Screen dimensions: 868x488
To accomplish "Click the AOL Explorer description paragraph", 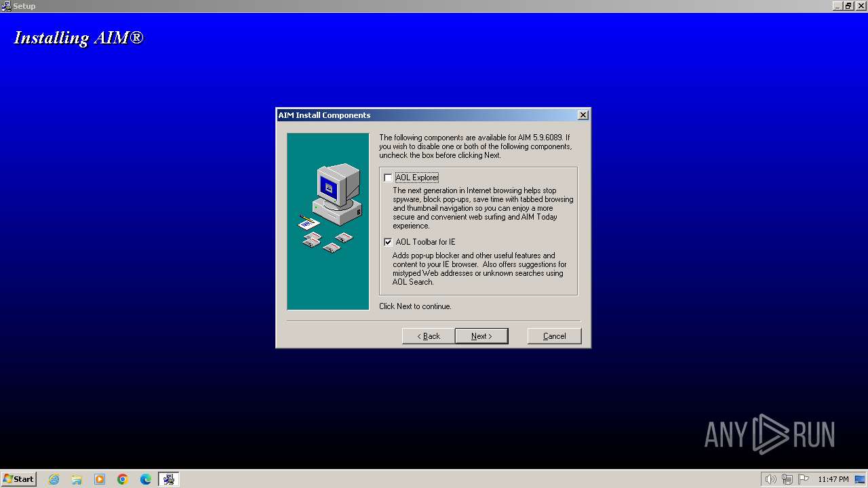I will 483,208.
